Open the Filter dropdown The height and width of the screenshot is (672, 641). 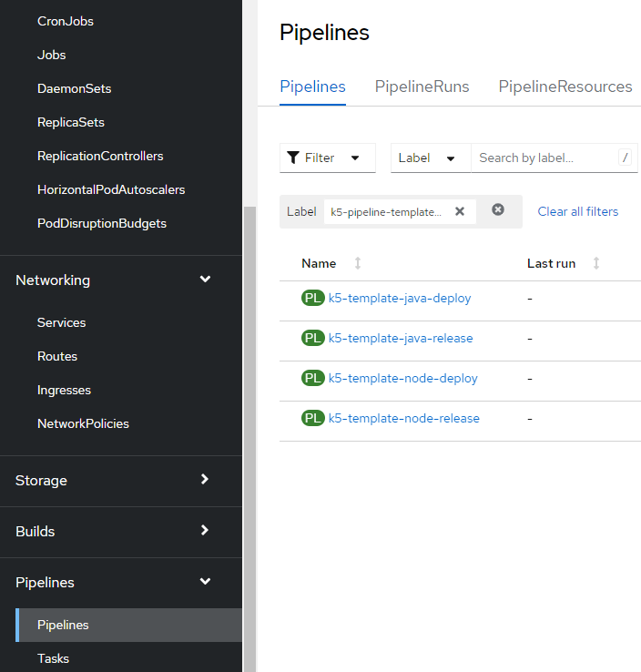328,158
